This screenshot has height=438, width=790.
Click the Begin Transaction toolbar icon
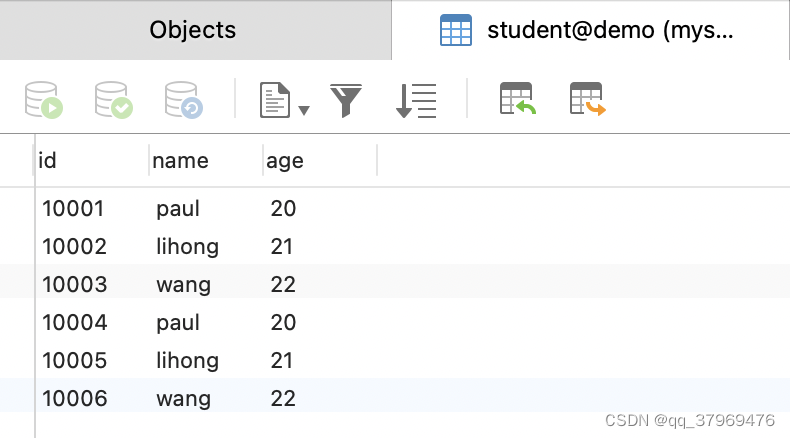(44, 100)
